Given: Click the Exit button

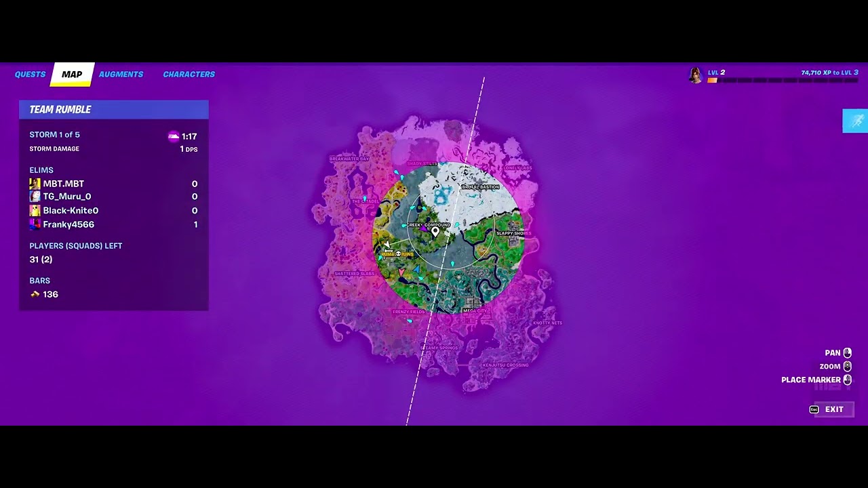Looking at the screenshot, I should pos(834,409).
